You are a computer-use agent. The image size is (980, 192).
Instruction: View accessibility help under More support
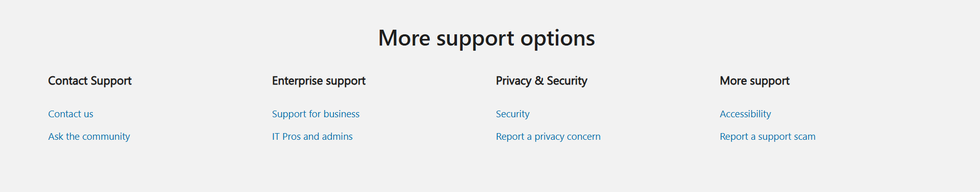tap(745, 114)
